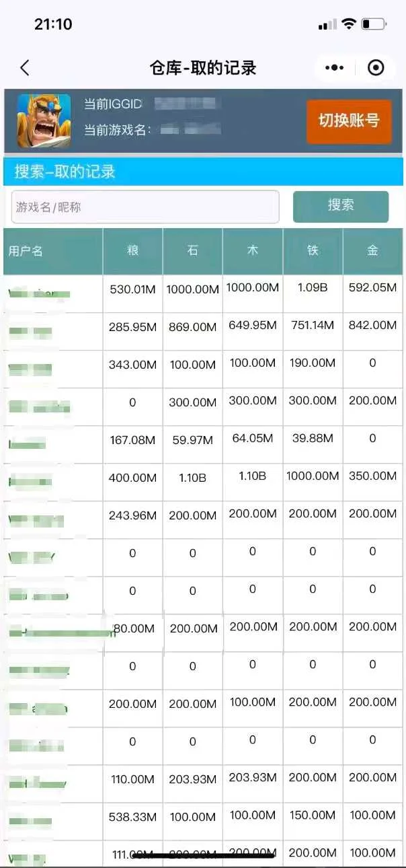Open the mini program three-dots menu
Screen dimensions: 406x868
point(334,67)
